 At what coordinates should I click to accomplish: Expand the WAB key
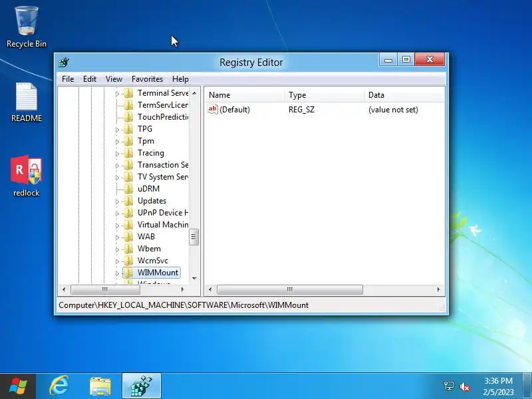(x=118, y=237)
